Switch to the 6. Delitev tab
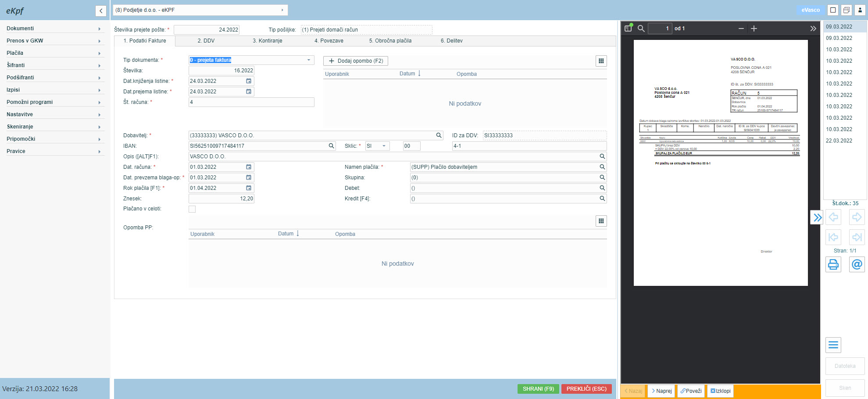 (x=452, y=41)
